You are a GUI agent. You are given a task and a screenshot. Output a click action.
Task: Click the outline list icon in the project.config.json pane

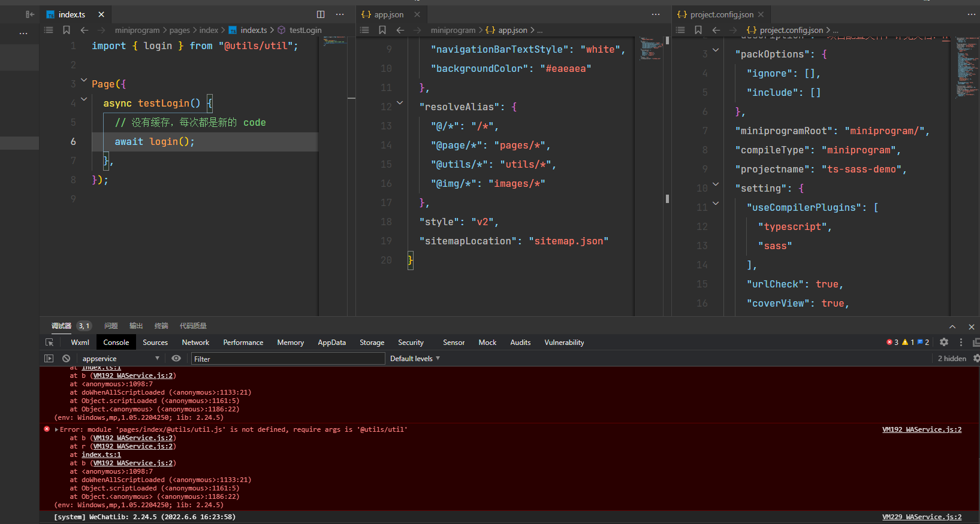point(680,30)
